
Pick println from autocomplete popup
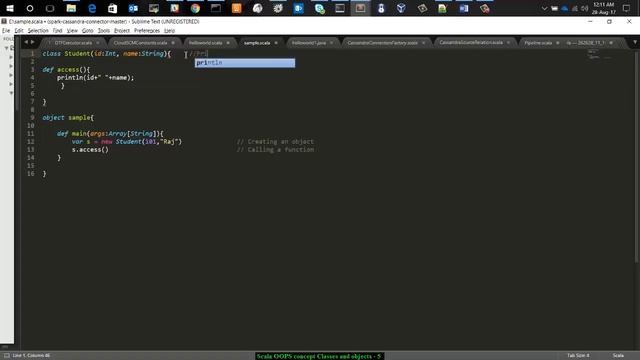click(245, 63)
